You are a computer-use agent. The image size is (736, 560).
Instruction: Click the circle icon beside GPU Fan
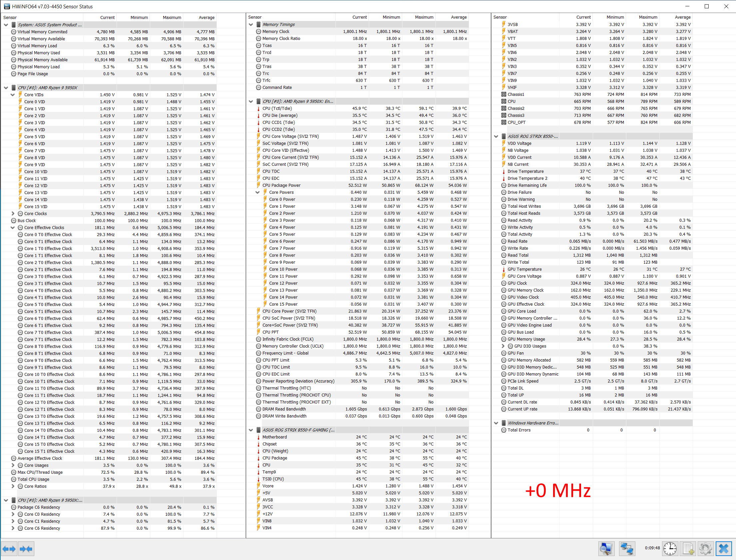[x=503, y=353]
